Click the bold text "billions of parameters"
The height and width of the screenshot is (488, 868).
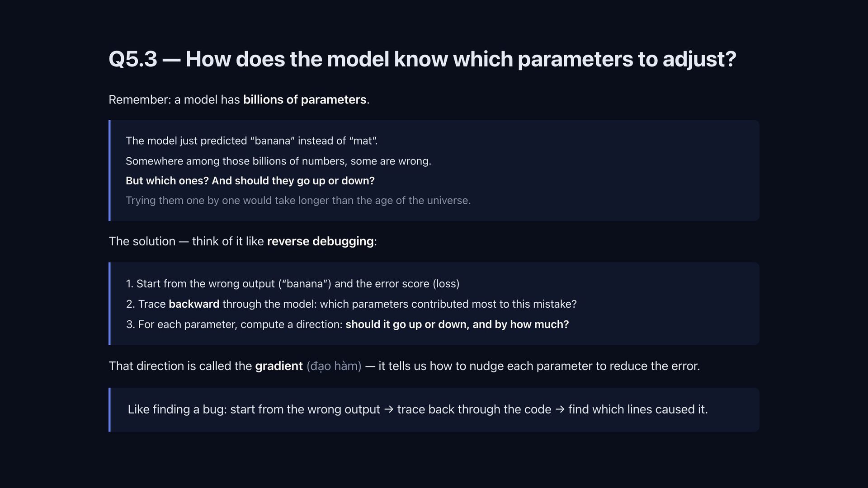tap(304, 99)
